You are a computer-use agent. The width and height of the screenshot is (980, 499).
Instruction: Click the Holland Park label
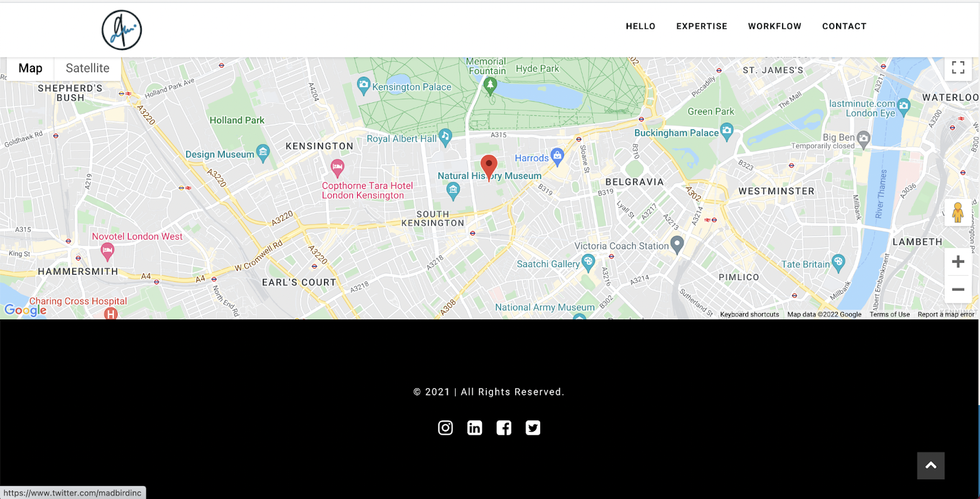tap(237, 120)
